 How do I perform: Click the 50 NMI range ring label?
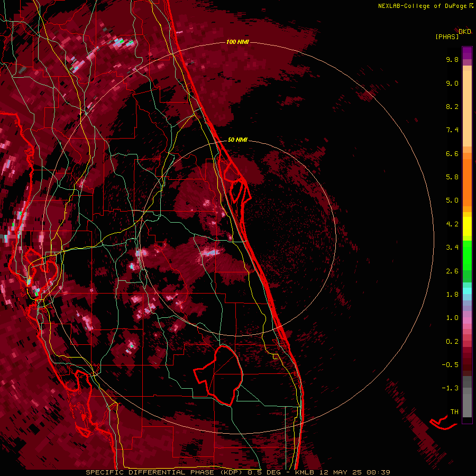click(237, 140)
